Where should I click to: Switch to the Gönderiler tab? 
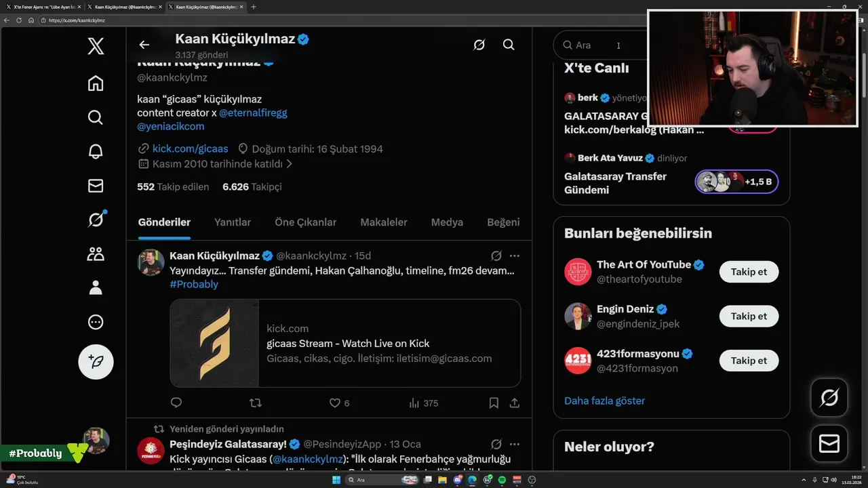164,222
